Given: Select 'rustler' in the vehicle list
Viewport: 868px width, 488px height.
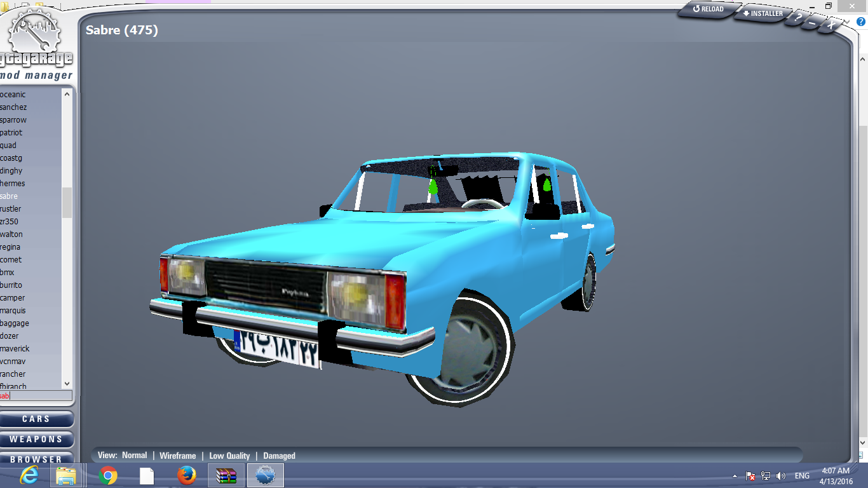Looking at the screenshot, I should point(11,209).
